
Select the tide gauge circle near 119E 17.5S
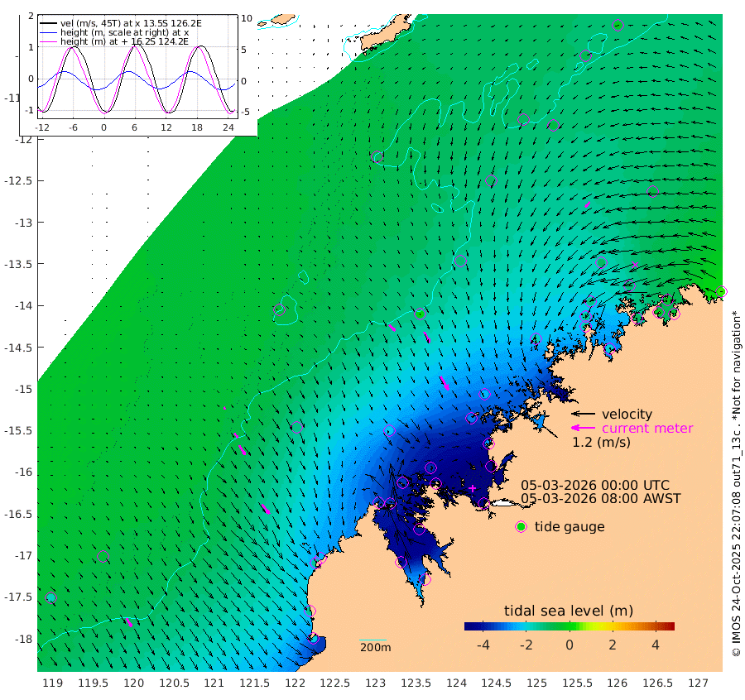[x=50, y=598]
